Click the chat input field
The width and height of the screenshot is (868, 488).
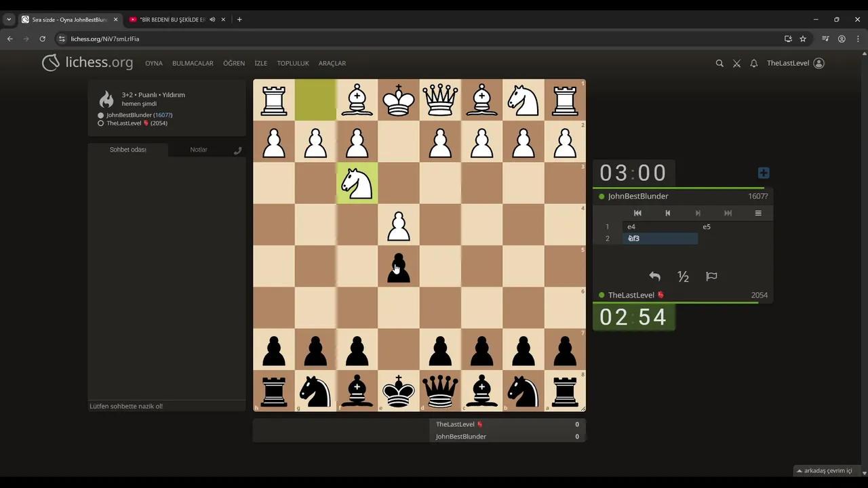click(166, 406)
